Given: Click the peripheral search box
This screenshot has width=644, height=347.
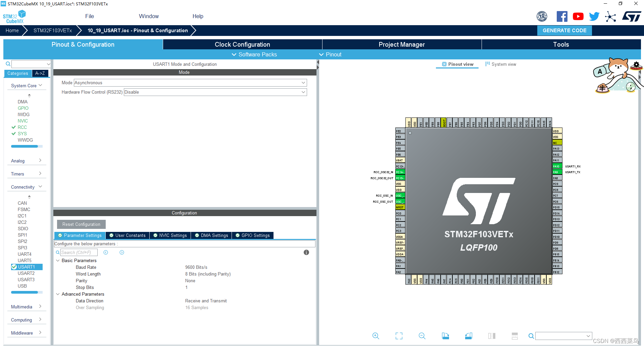Looking at the screenshot, I should [x=31, y=64].
